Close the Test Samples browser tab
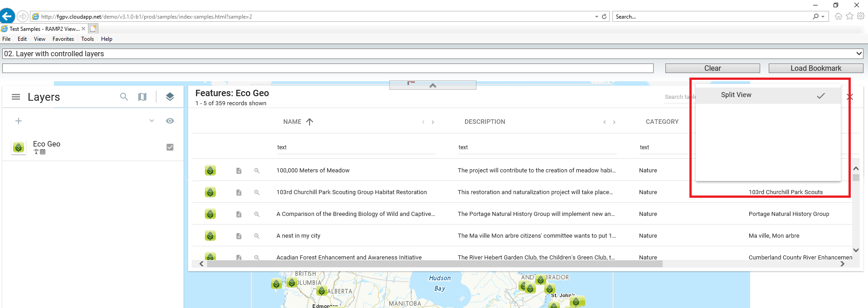The image size is (868, 308). tap(83, 29)
